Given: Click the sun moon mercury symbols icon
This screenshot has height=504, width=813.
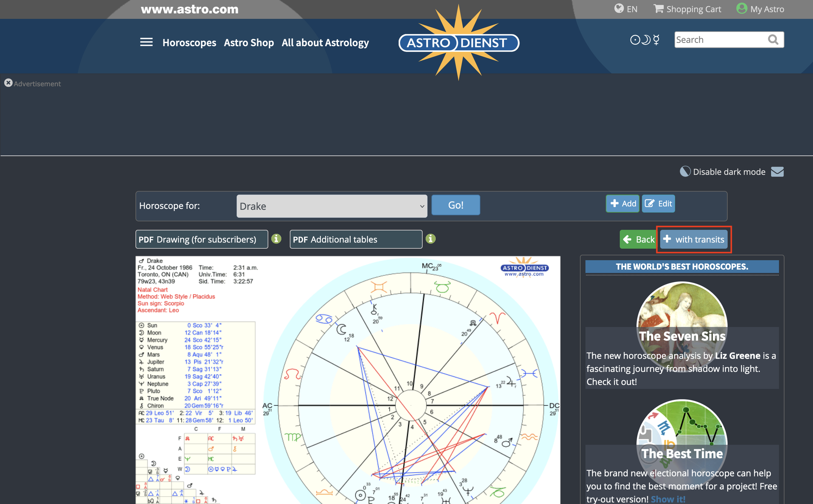Looking at the screenshot, I should click(645, 40).
